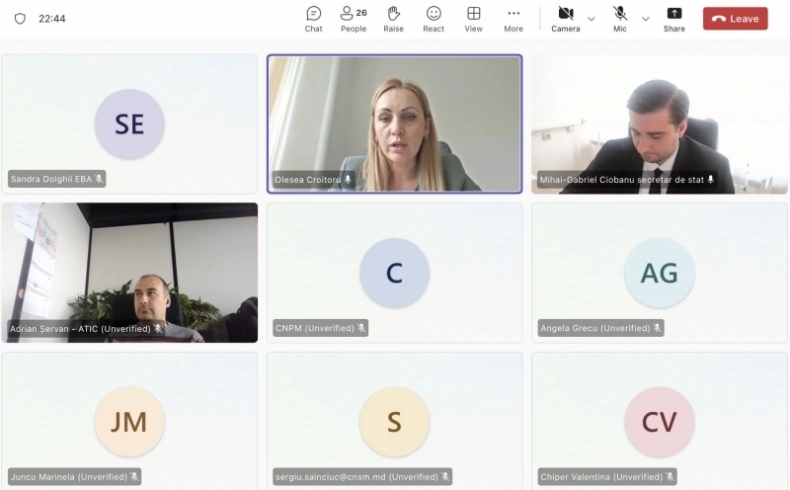Unmute the Mic
Screen dimensions: 790x490
pyautogui.click(x=620, y=19)
